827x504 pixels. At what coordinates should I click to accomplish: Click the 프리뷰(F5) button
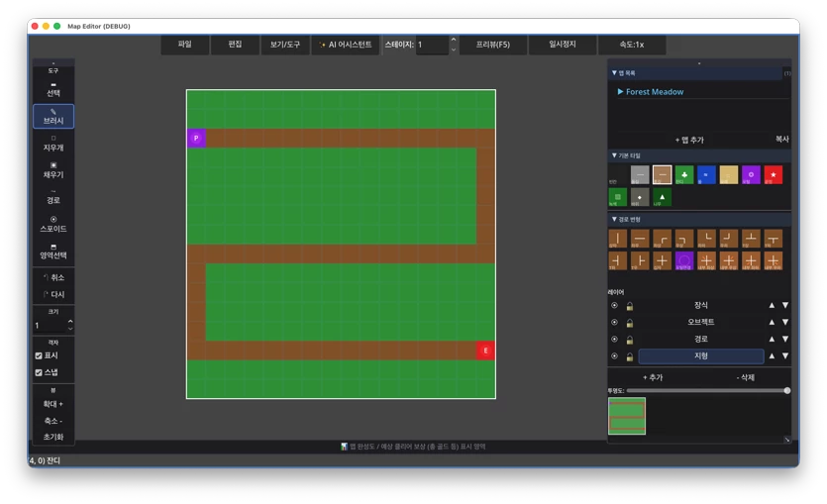pyautogui.click(x=493, y=45)
